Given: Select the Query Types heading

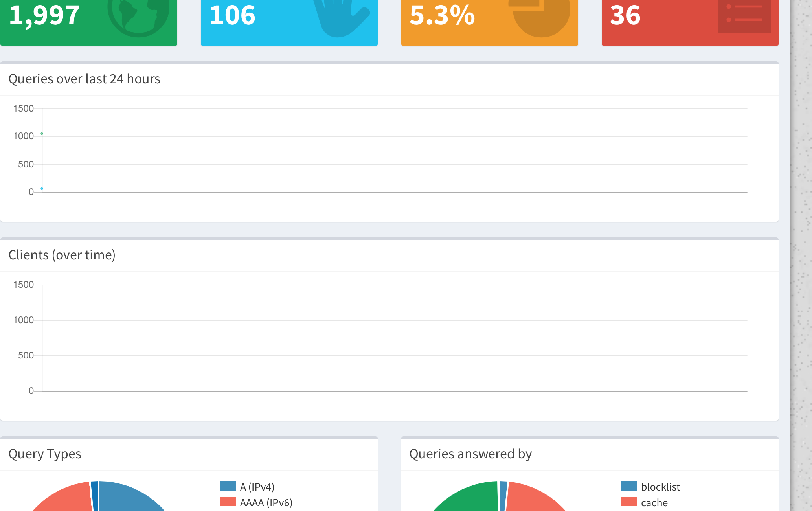Looking at the screenshot, I should [45, 454].
